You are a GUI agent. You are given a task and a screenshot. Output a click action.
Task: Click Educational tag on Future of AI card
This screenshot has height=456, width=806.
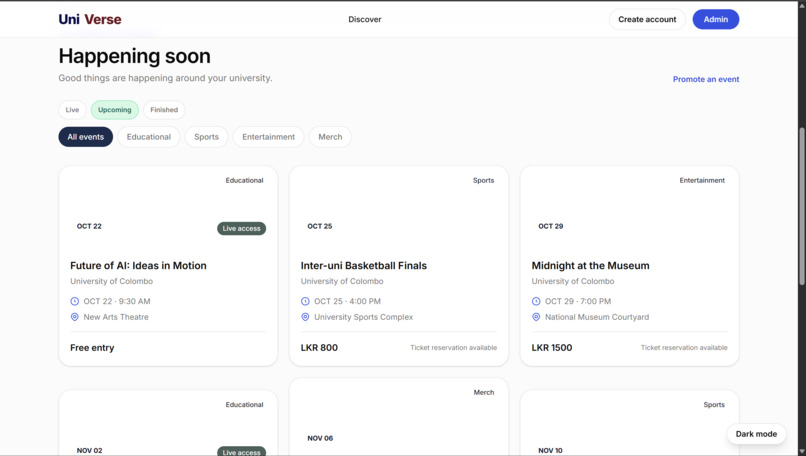click(x=244, y=180)
